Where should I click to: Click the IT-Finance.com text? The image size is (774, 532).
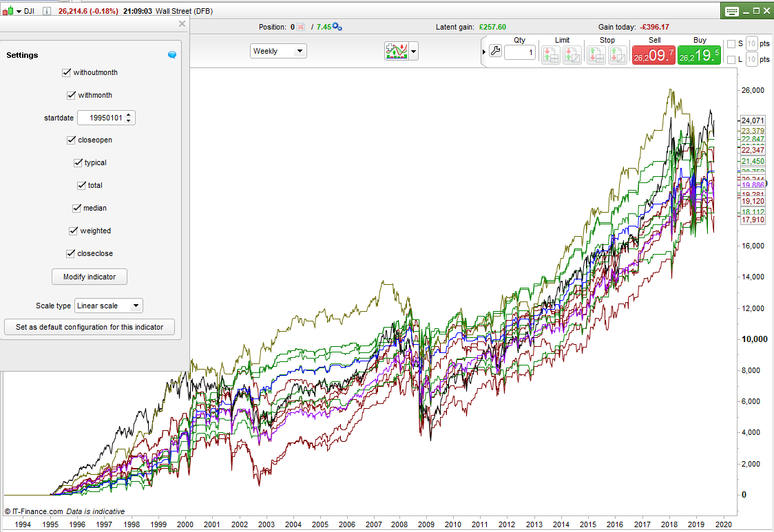click(x=37, y=512)
